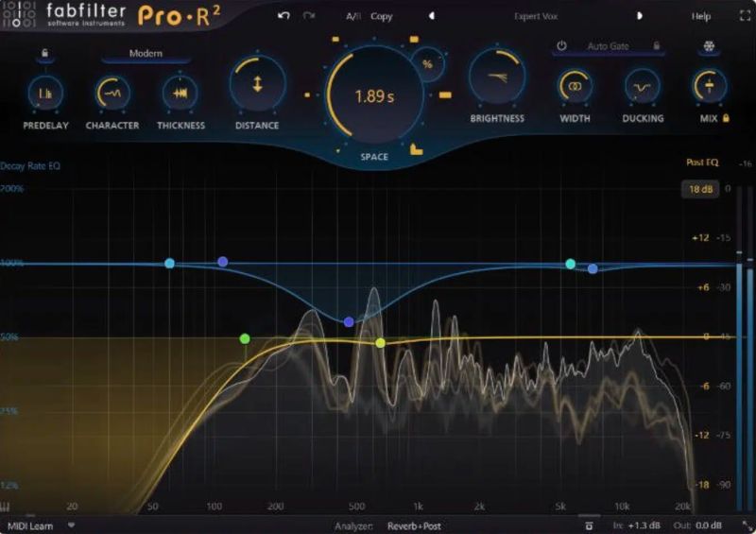Open the 18 dB display range dropdown

tap(700, 189)
